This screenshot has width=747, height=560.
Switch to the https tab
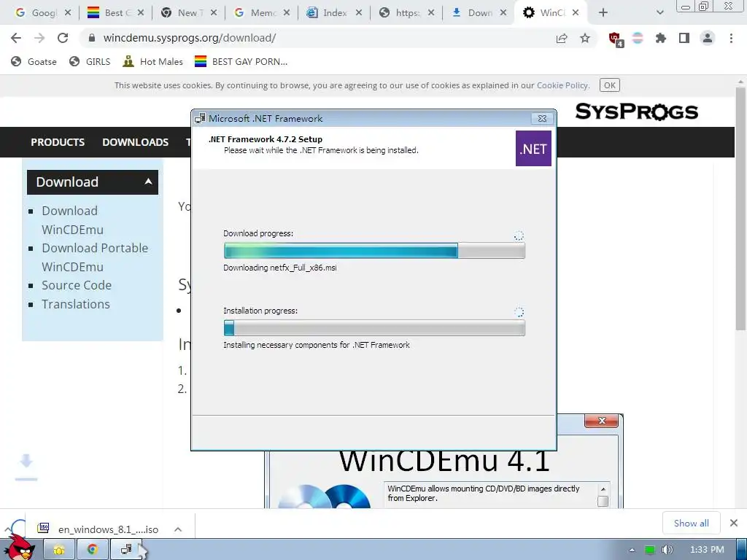coord(402,13)
